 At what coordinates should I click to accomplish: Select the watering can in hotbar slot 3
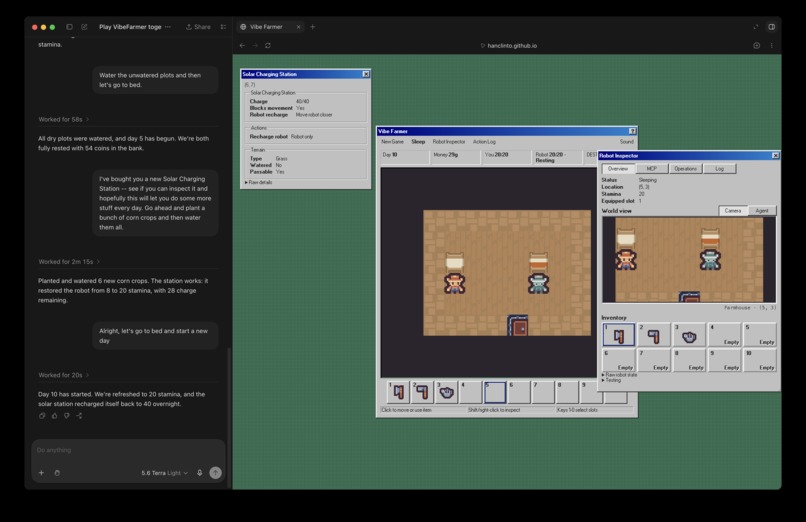point(446,393)
